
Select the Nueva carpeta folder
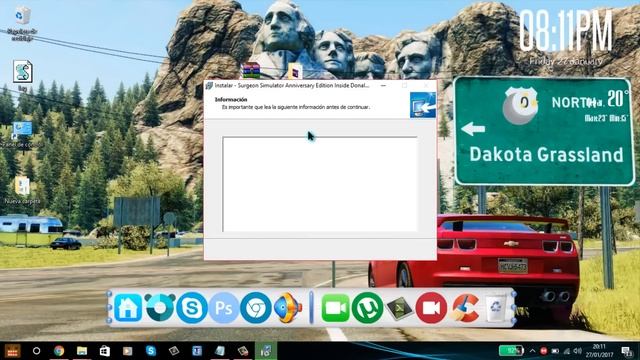pos(22,190)
